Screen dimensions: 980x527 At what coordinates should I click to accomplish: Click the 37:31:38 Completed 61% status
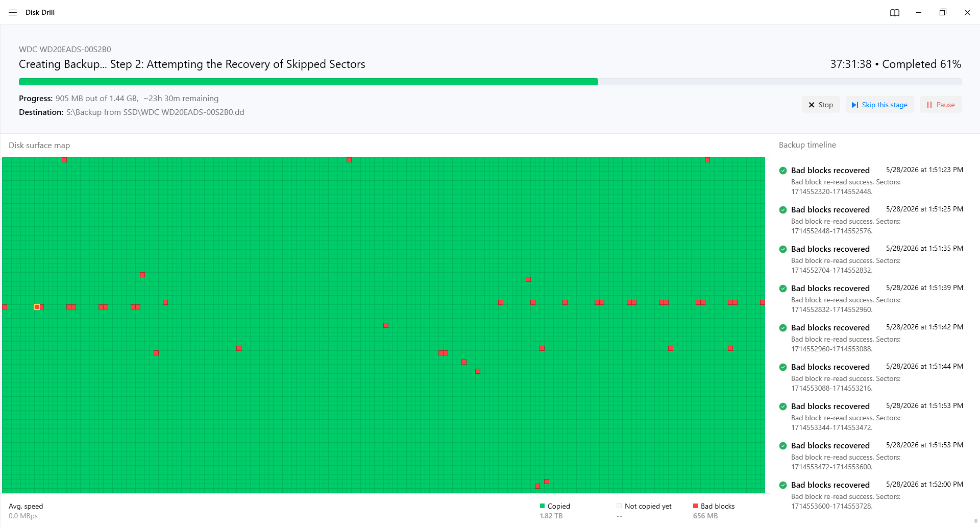click(x=895, y=64)
